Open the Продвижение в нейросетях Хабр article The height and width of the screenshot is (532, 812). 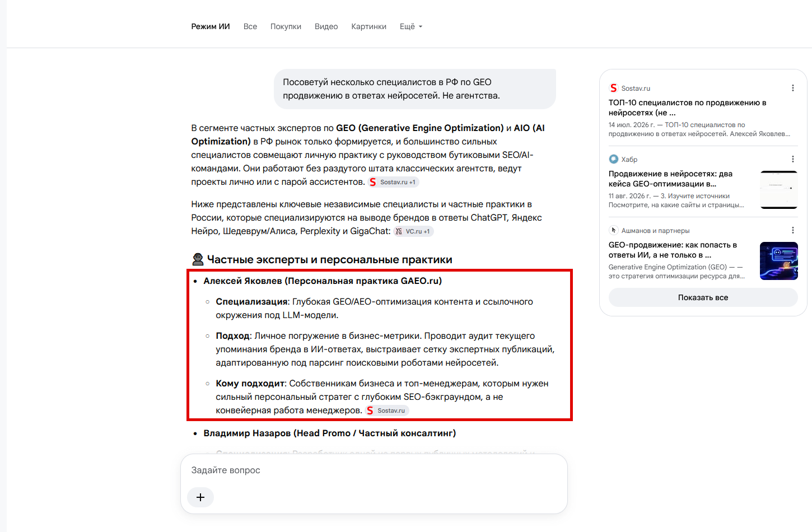(x=670, y=179)
